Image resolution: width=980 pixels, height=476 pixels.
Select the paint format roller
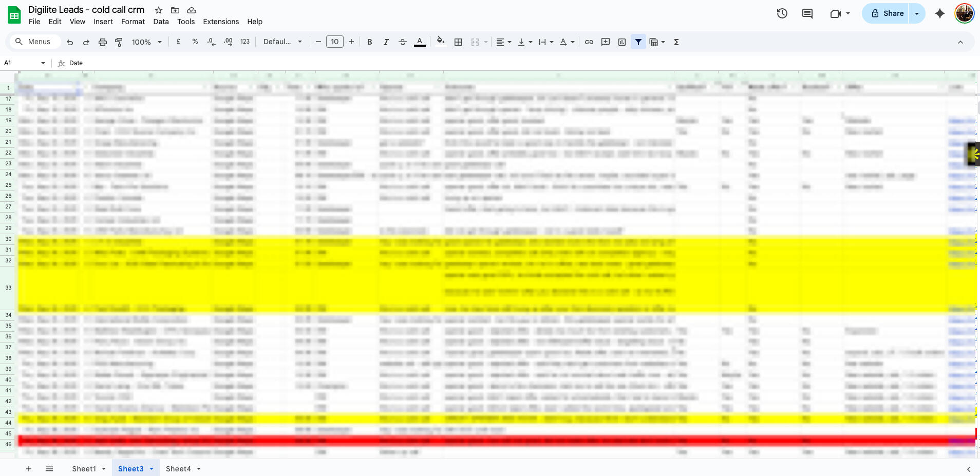point(119,42)
